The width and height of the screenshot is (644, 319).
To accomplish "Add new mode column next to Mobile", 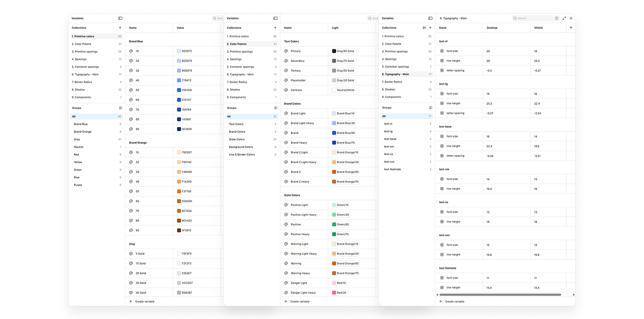I will pyautogui.click(x=571, y=28).
